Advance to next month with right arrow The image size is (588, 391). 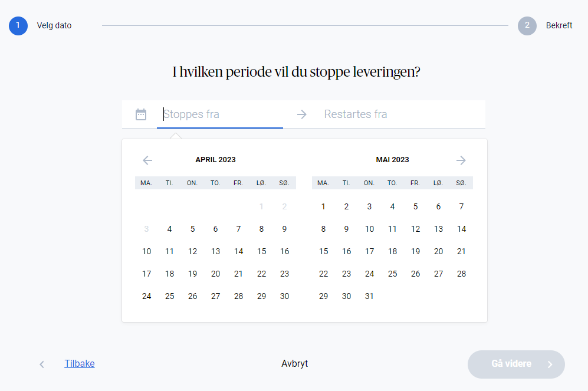(x=461, y=160)
